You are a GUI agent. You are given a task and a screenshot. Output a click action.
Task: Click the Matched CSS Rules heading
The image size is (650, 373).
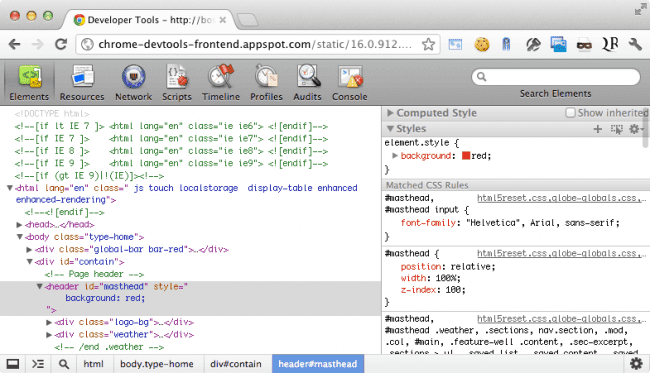click(x=427, y=185)
